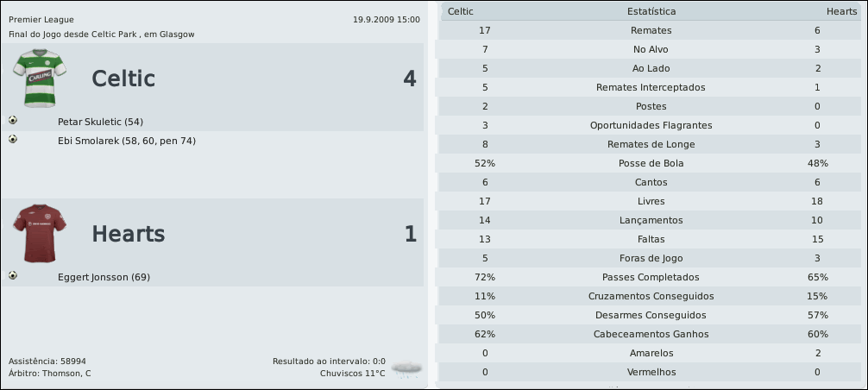Click the Estatística column header
The width and height of the screenshot is (868, 390).
[x=651, y=11]
